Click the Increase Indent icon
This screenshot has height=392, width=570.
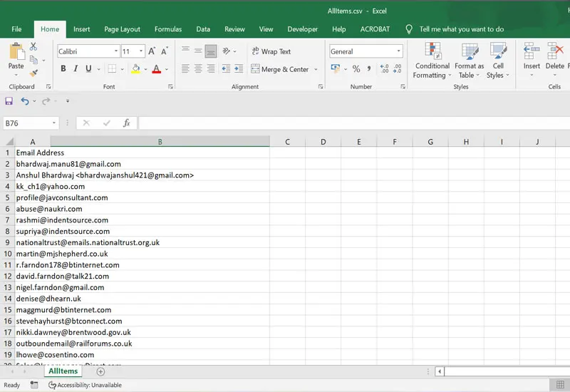[239, 68]
